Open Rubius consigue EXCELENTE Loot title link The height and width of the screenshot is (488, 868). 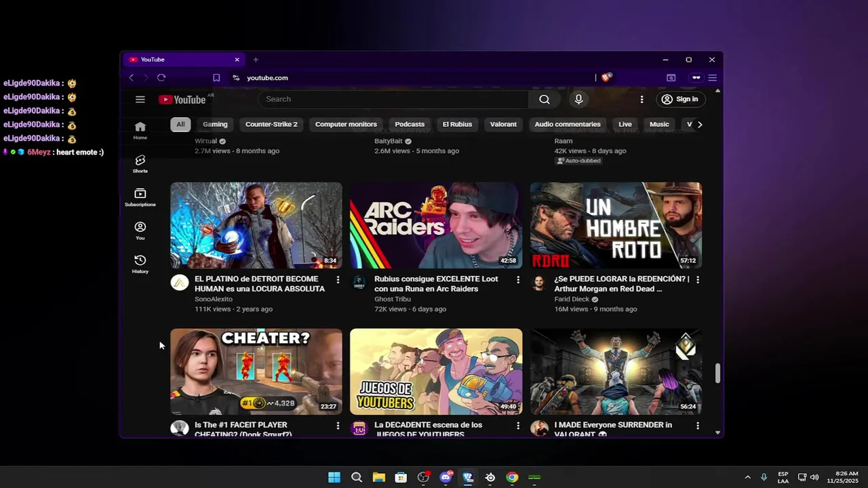click(x=436, y=284)
